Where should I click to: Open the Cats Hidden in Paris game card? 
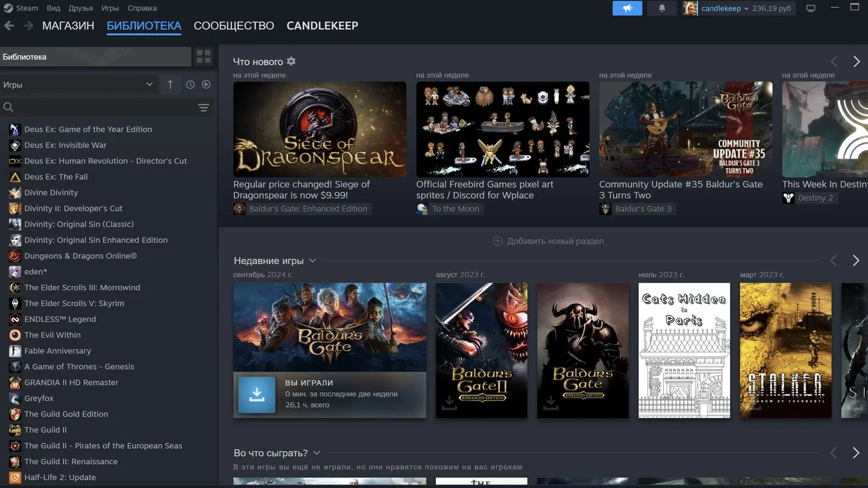pyautogui.click(x=684, y=351)
